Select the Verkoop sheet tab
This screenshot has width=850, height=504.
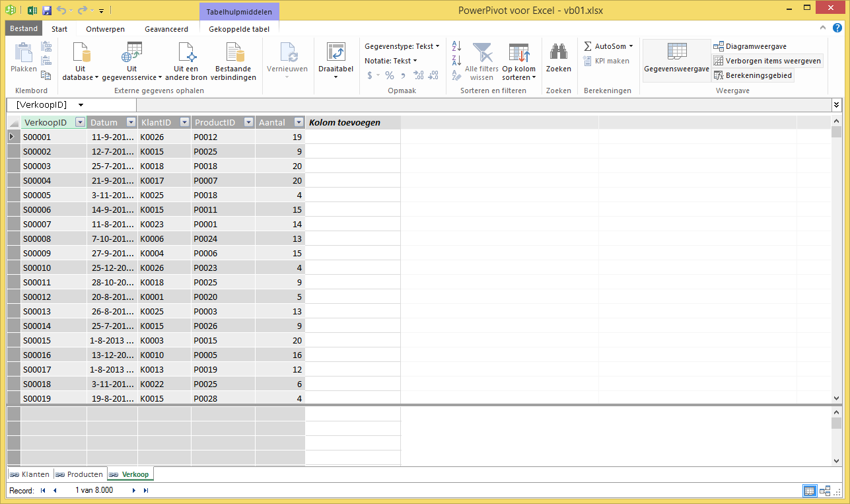pyautogui.click(x=130, y=474)
